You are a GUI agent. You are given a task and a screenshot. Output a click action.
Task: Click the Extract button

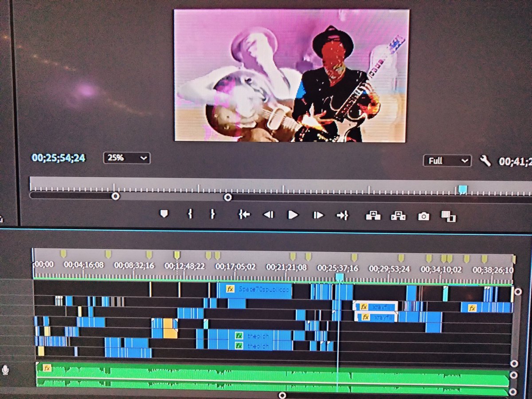[398, 216]
